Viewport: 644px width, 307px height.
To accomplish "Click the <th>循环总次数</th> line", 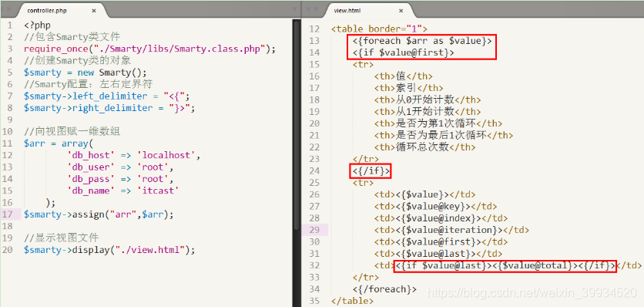I will point(424,147).
